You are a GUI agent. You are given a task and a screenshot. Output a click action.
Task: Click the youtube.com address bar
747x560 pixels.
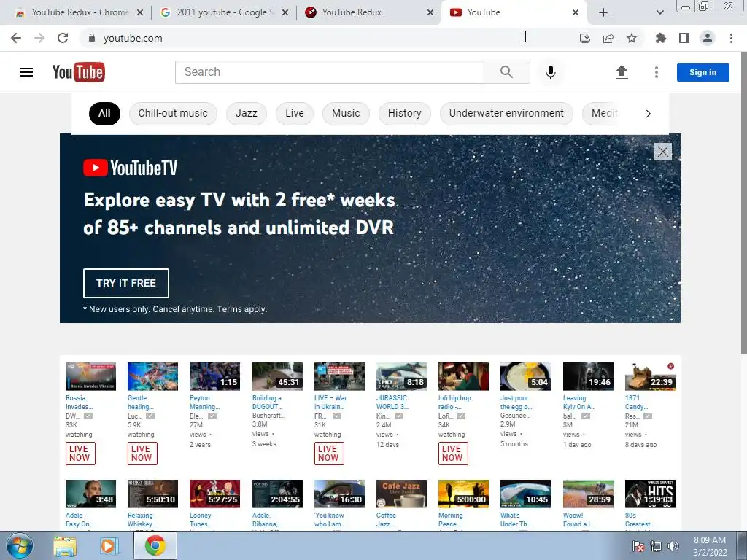329,38
